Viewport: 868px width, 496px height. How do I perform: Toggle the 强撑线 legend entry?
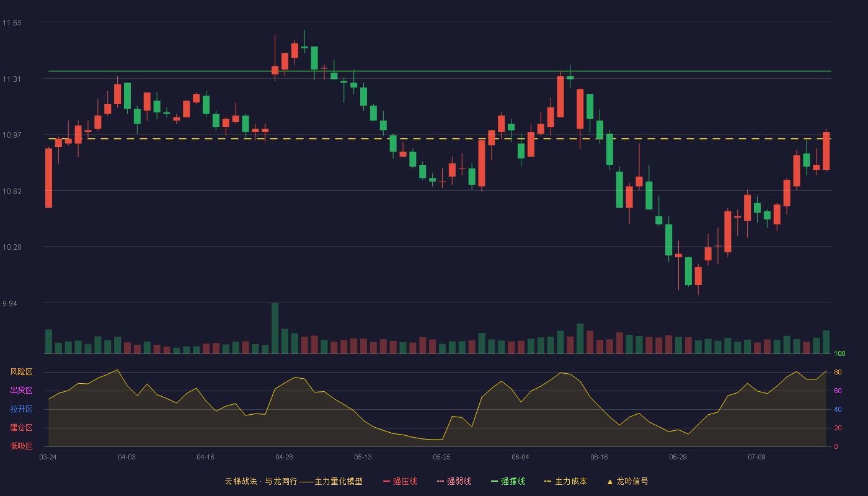point(508,481)
